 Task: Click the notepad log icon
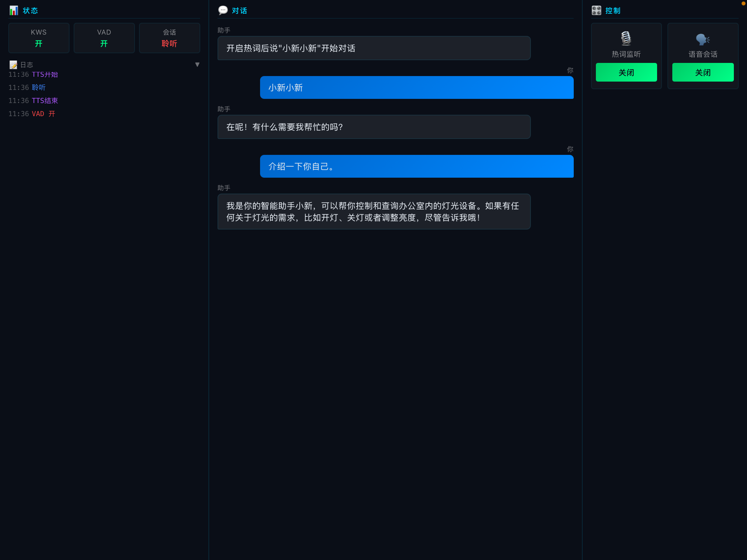(13, 65)
